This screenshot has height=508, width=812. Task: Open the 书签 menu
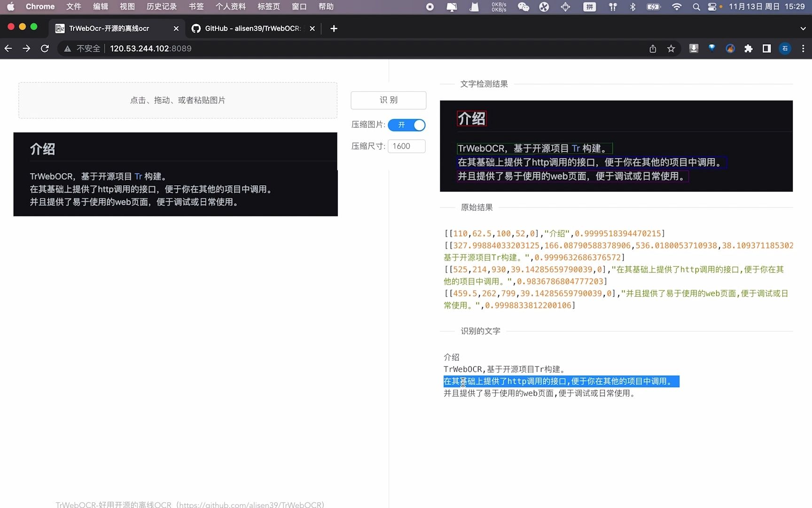click(x=196, y=7)
